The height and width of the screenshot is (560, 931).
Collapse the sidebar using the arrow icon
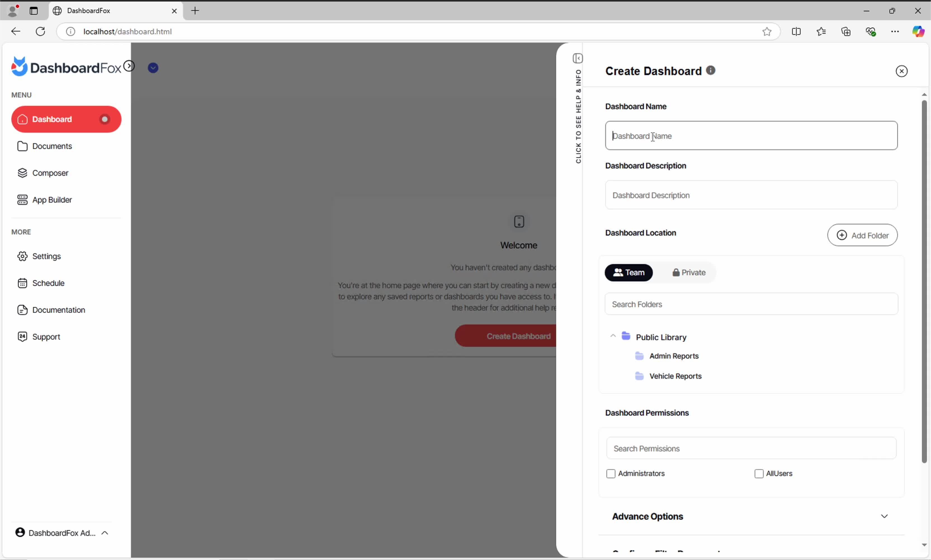pyautogui.click(x=129, y=66)
